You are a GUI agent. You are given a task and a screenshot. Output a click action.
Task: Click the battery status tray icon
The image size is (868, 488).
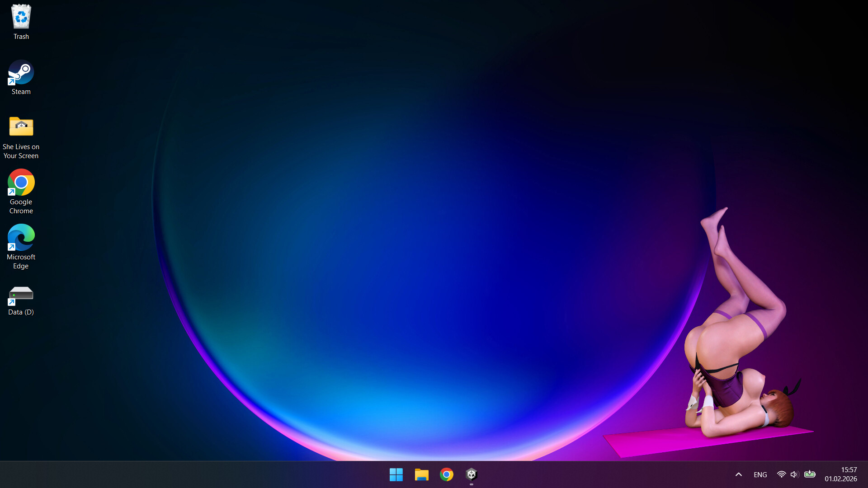click(810, 474)
